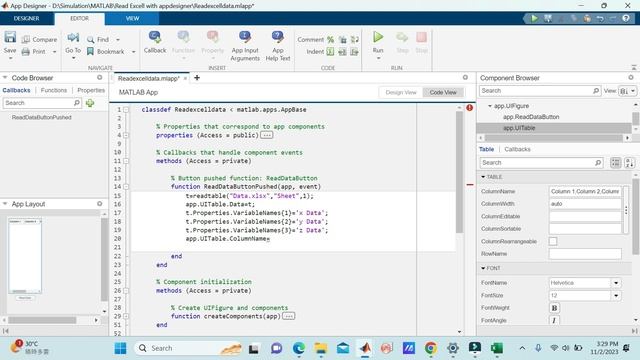Switch to the VIEW ribbon tab
Viewport: 640px width, 360px height.
coord(132,18)
